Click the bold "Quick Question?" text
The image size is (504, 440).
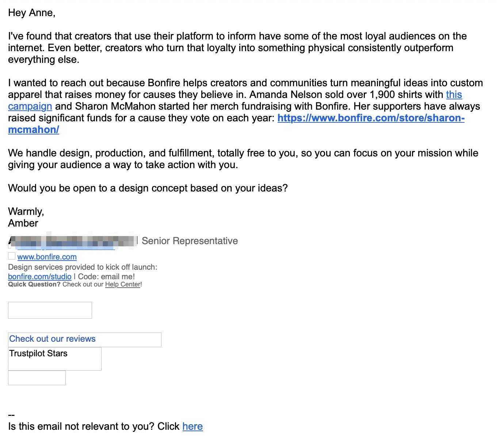[x=34, y=284]
